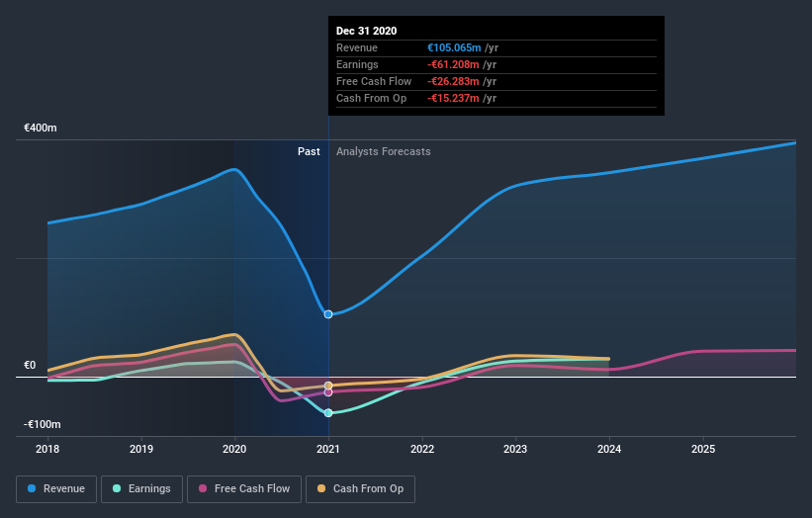This screenshot has width=812, height=518.
Task: Click the Analysts Forecasts label
Action: [x=383, y=151]
